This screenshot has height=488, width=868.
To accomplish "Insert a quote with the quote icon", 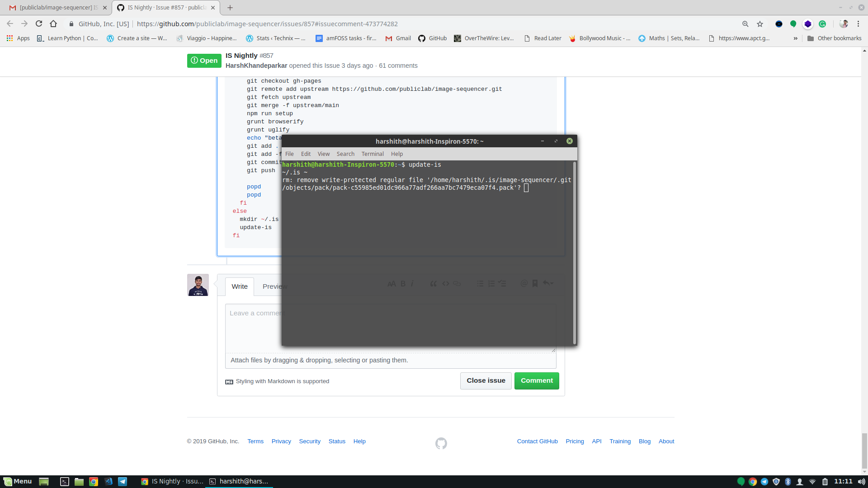I will 433,284.
